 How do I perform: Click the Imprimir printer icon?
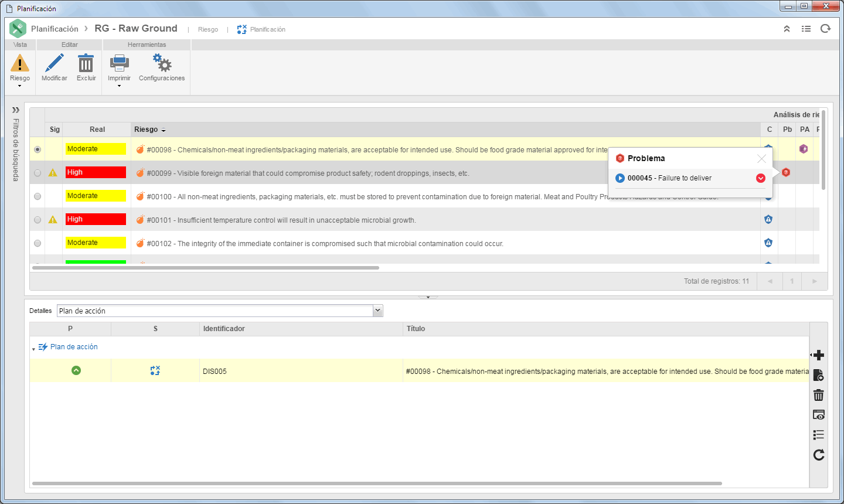tap(119, 63)
